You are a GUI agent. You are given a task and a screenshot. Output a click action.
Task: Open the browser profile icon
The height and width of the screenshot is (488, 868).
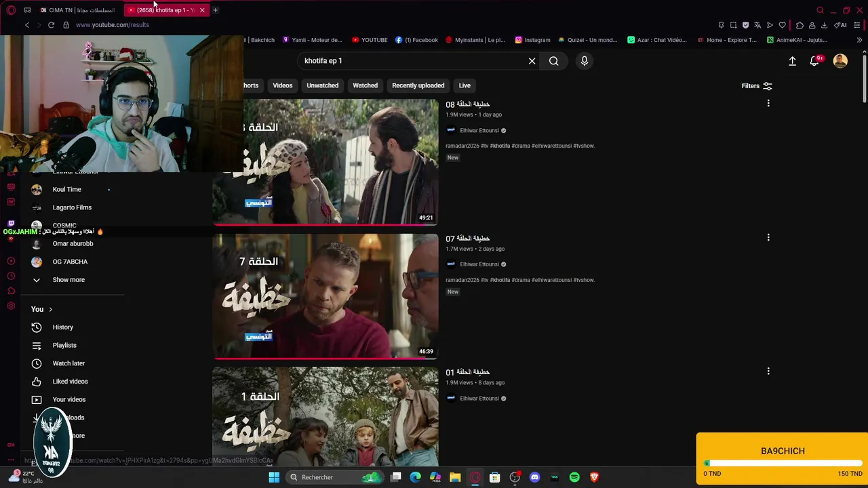(x=812, y=25)
